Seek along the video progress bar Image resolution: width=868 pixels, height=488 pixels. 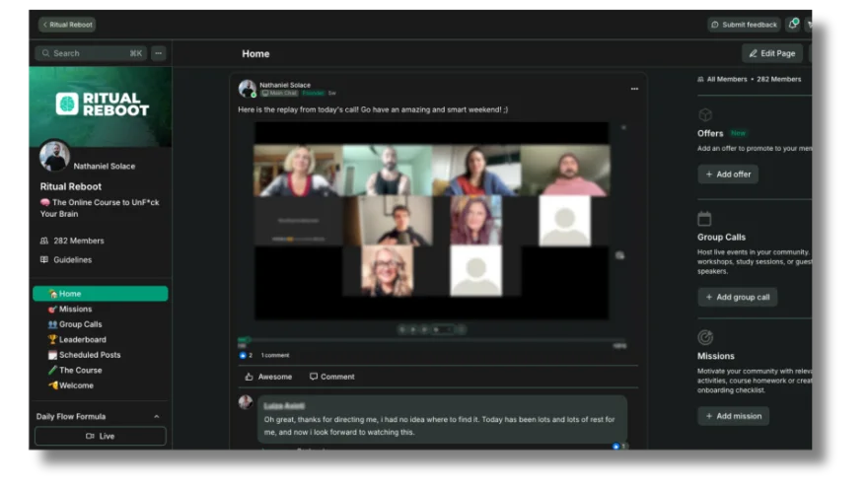point(432,340)
